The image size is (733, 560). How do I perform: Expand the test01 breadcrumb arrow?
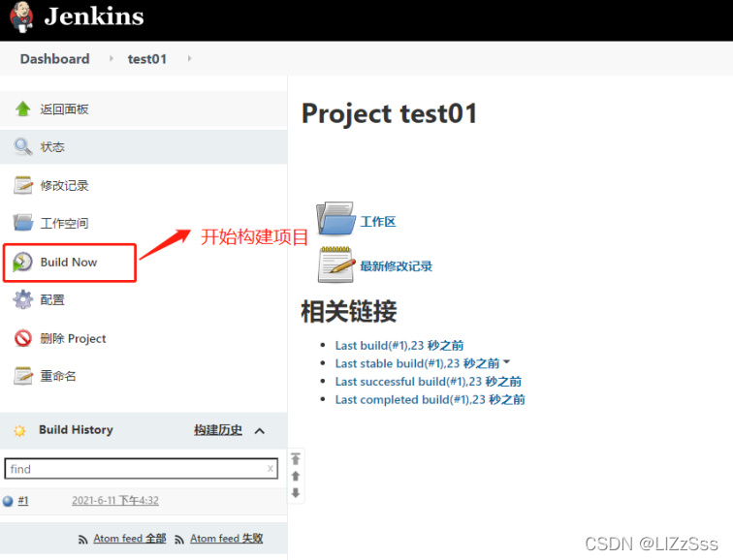click(x=189, y=58)
